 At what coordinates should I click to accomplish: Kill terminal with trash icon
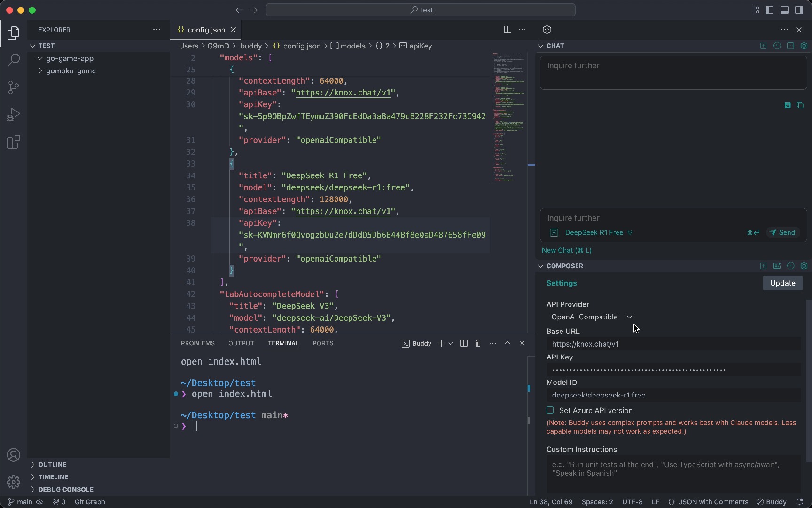pyautogui.click(x=478, y=343)
